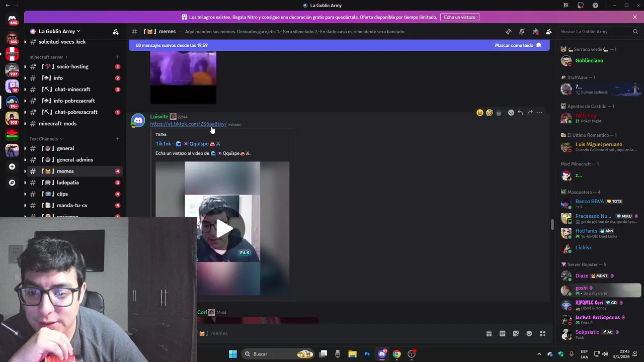Open more options on Luisvite's message

[539, 113]
